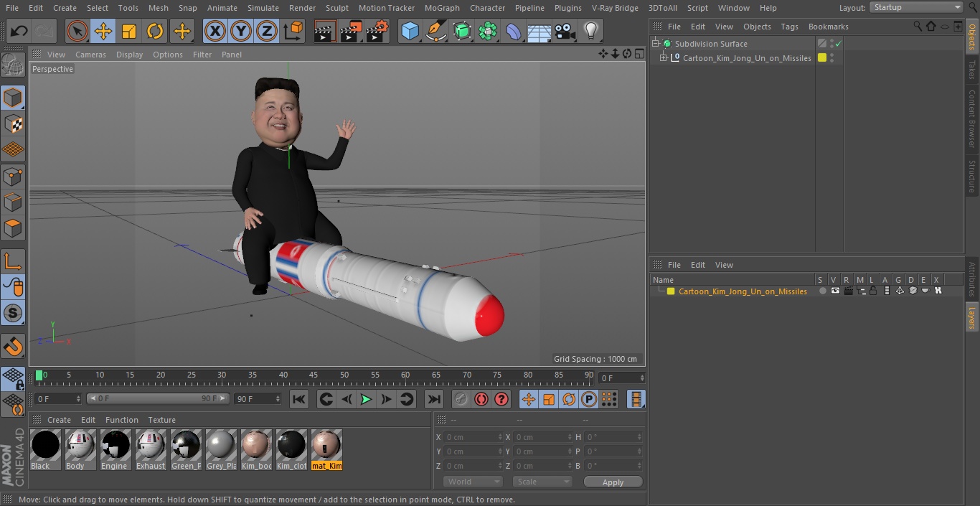Switch to Edges mode

click(x=13, y=202)
